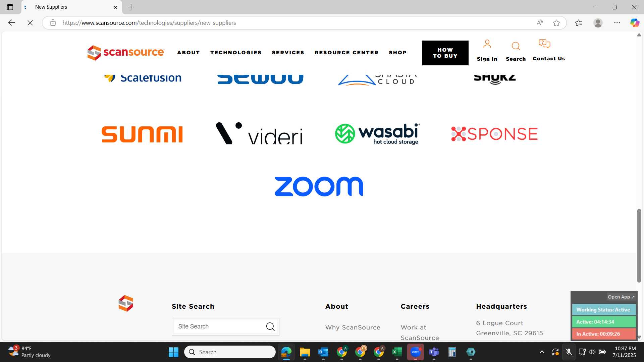Select the Xsponse supplier logo

click(x=494, y=134)
